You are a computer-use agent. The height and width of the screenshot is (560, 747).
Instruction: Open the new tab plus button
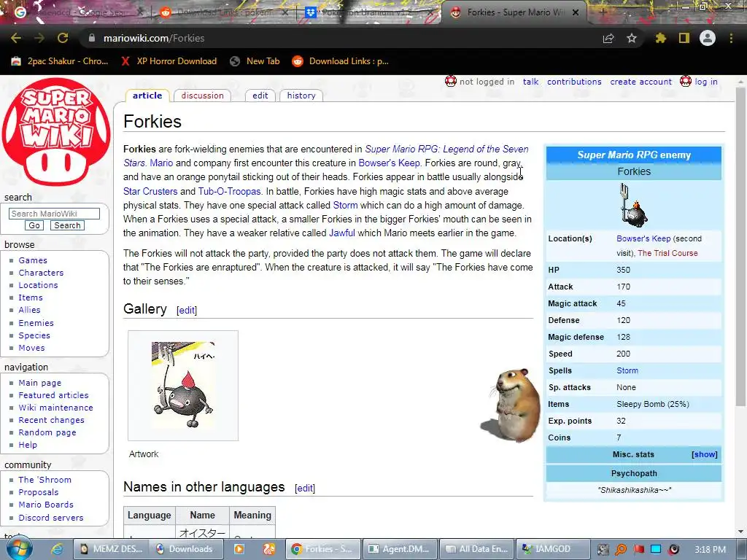pos(603,12)
